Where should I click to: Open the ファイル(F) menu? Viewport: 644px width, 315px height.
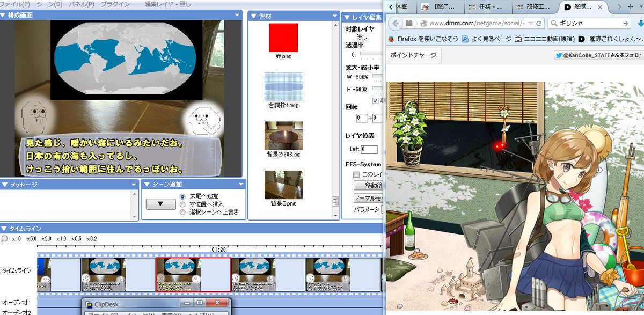coord(14,4)
